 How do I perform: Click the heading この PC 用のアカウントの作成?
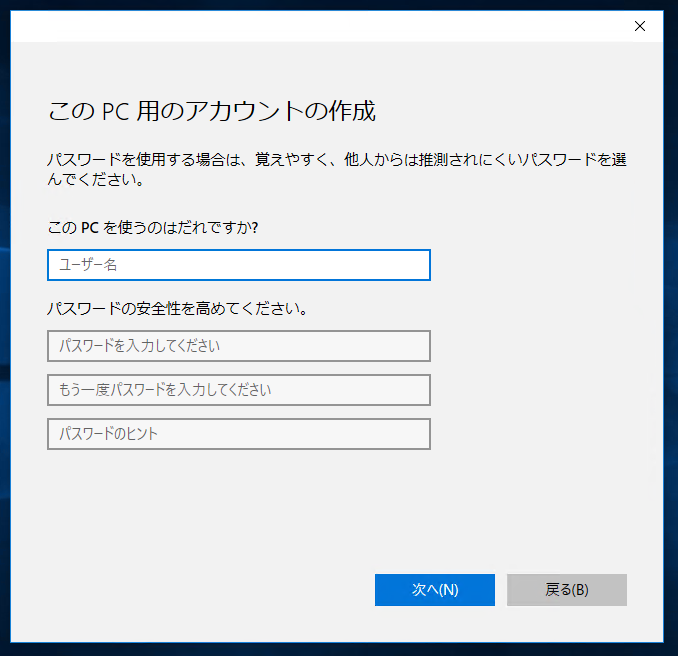tap(211, 111)
